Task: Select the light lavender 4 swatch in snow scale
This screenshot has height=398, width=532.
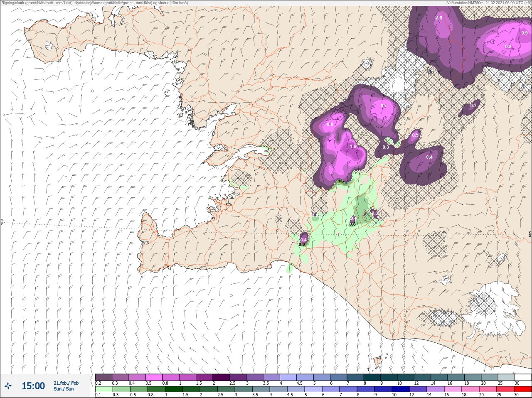Action: 289,377
